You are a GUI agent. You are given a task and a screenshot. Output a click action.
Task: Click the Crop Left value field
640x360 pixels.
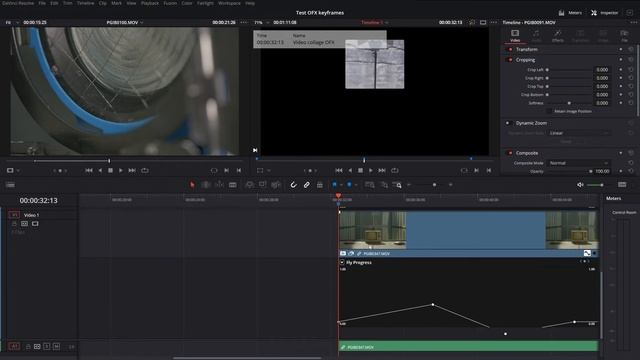click(602, 70)
